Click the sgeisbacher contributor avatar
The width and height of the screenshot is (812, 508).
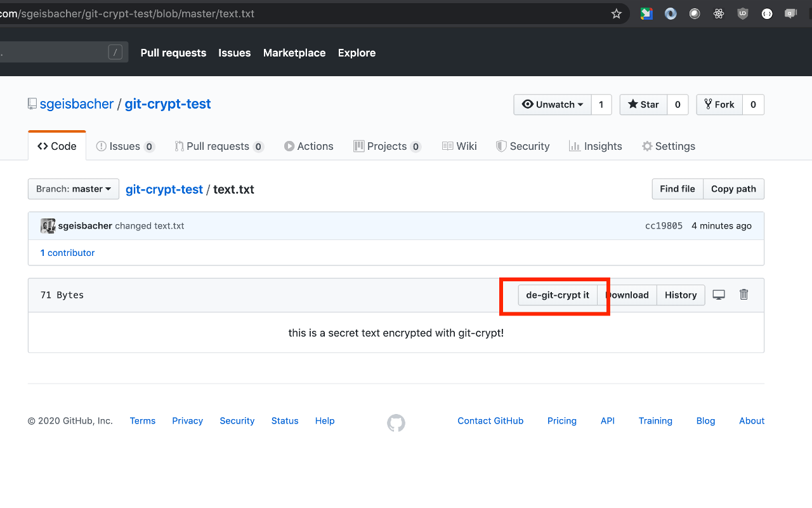pyautogui.click(x=48, y=225)
